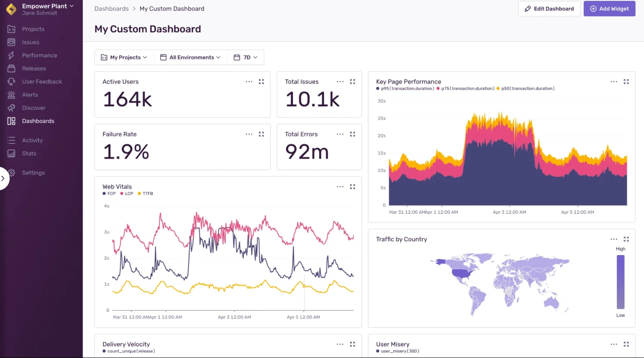The width and height of the screenshot is (644, 358).
Task: Toggle p75(transaction.duration) legend series
Action: point(465,88)
